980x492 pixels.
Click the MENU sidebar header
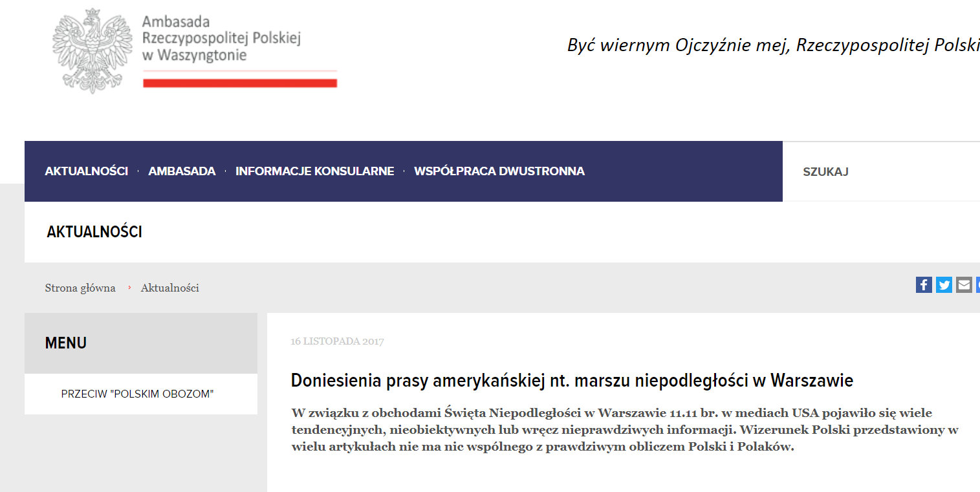pyautogui.click(x=65, y=343)
